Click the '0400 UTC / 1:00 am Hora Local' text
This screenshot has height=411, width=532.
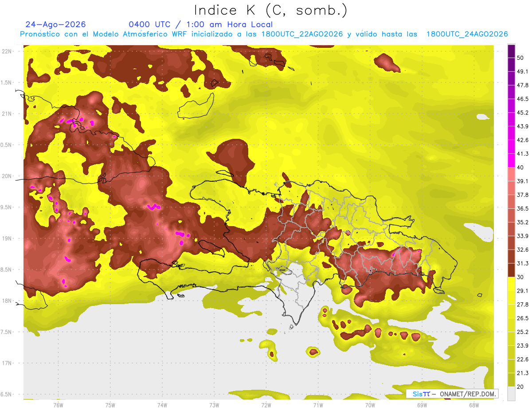click(x=201, y=24)
